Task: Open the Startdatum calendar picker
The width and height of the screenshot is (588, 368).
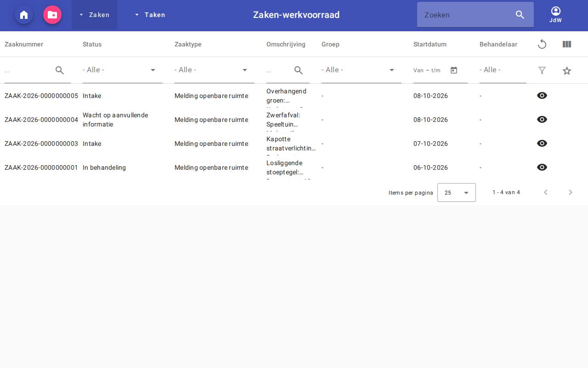Action: click(454, 70)
